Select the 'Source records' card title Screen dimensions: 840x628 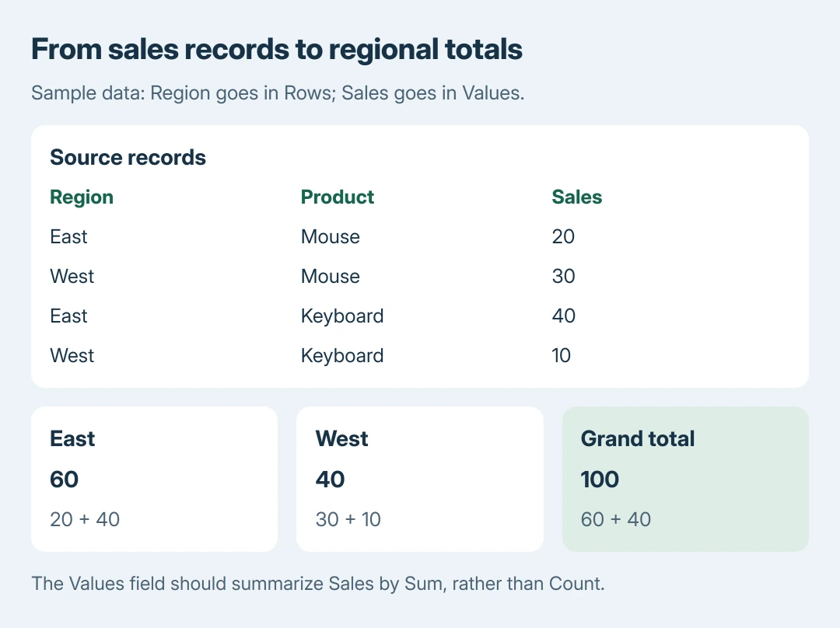click(128, 158)
